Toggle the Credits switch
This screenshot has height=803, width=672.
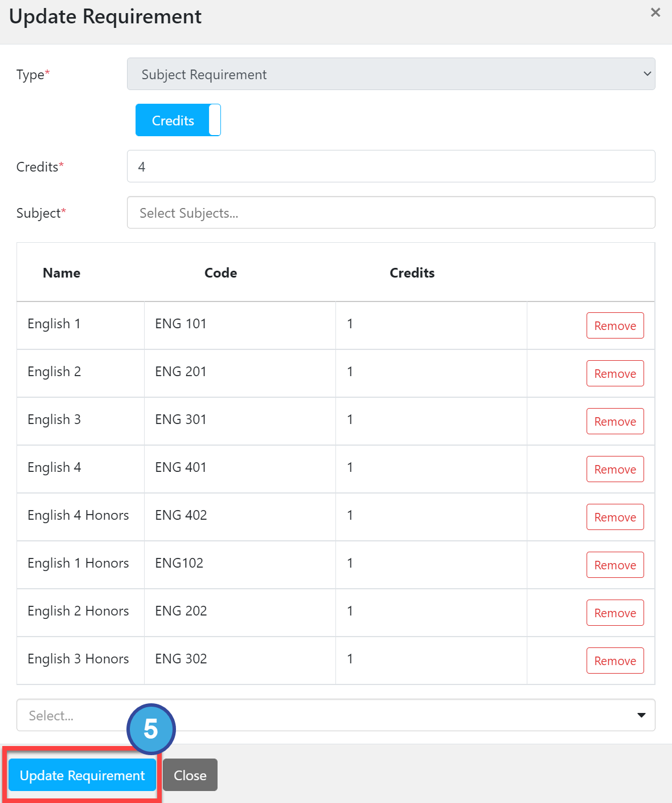click(178, 120)
